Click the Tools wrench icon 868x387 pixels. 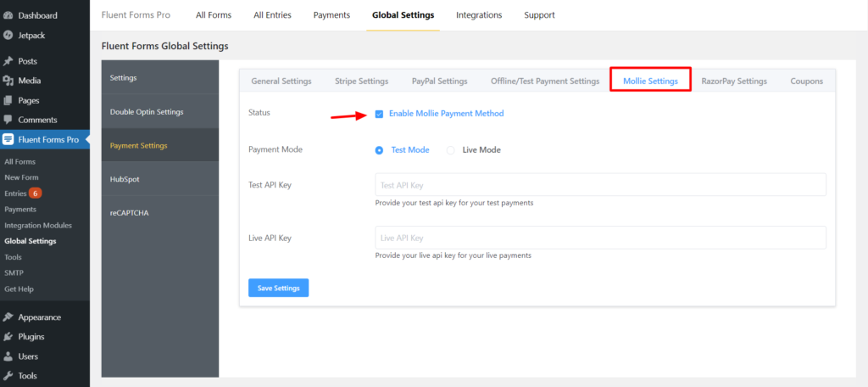click(8, 376)
